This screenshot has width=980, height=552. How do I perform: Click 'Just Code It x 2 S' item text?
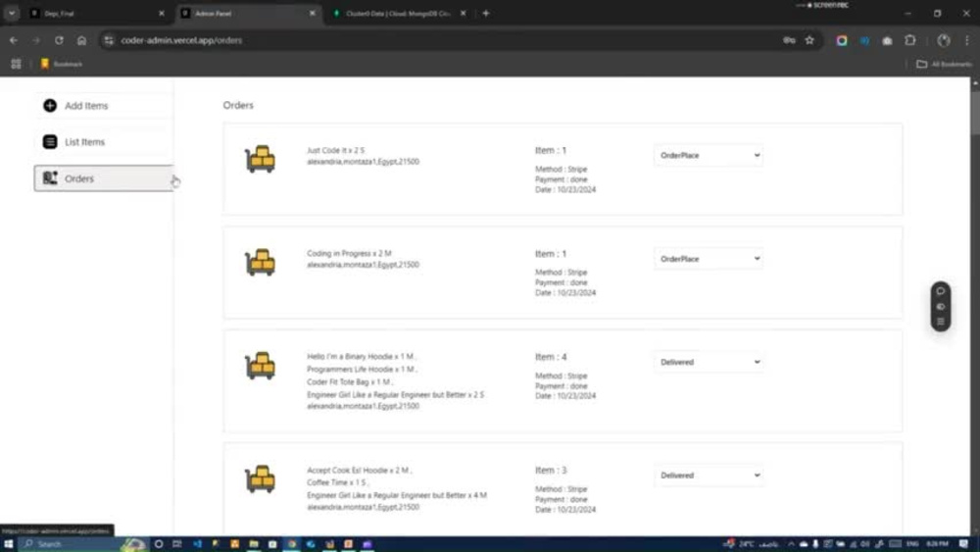(x=335, y=150)
